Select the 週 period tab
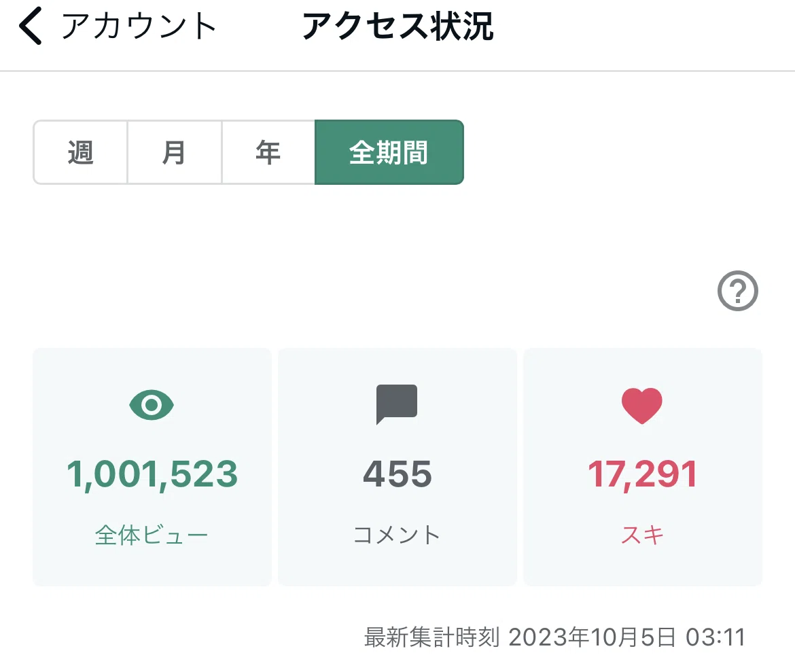This screenshot has width=795, height=672. coord(80,153)
